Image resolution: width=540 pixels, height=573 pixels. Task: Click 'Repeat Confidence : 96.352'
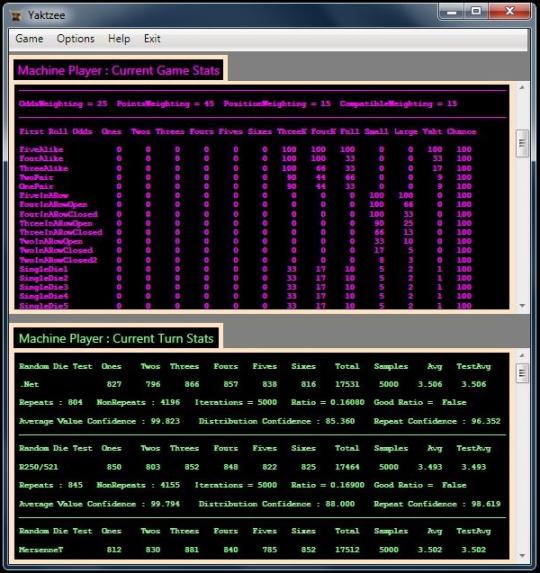[x=437, y=421]
